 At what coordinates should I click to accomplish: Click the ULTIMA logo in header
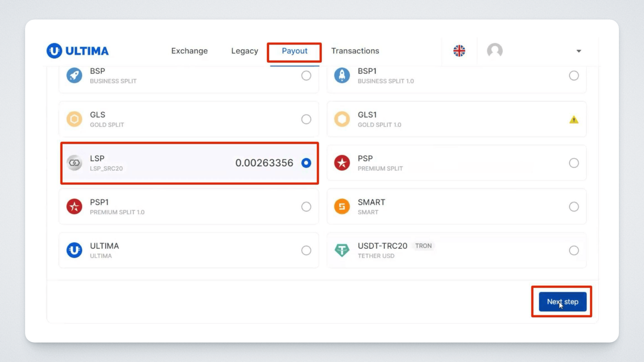point(77,51)
